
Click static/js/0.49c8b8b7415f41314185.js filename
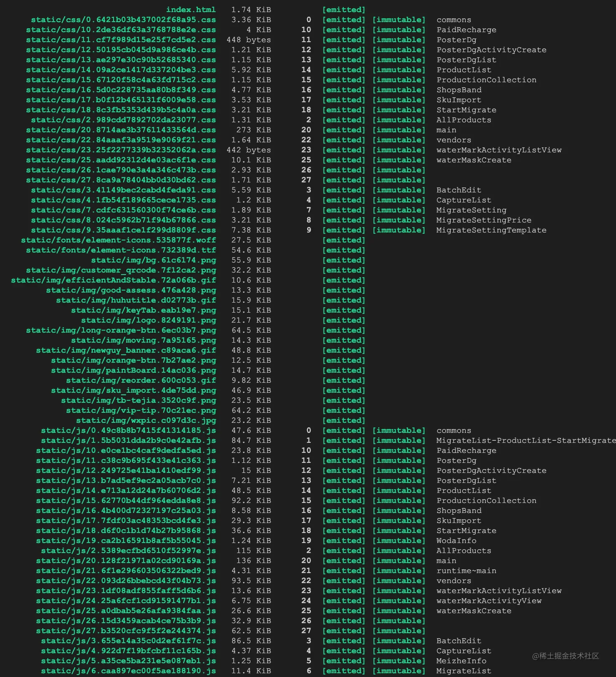pos(129,430)
